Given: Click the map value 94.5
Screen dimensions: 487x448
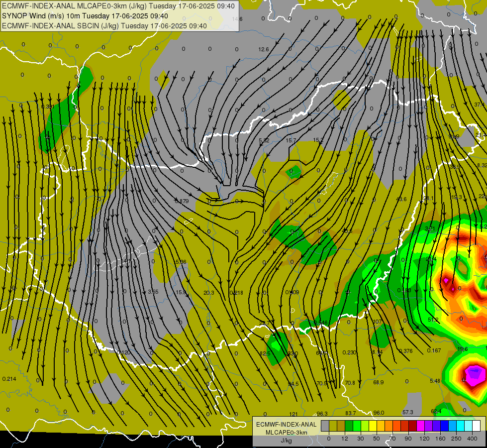Looking at the screenshot, I should pos(293,384).
